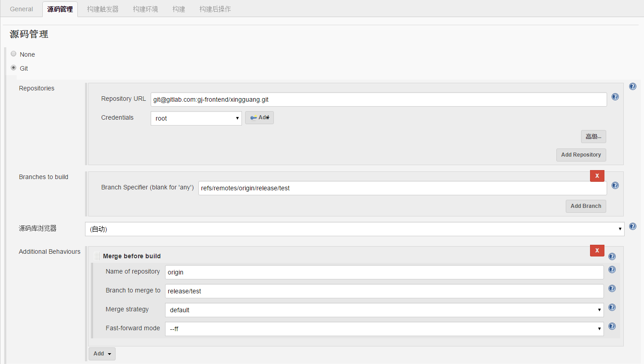Click the 源码管理 section heading
This screenshot has height=364, width=644.
coord(29,34)
